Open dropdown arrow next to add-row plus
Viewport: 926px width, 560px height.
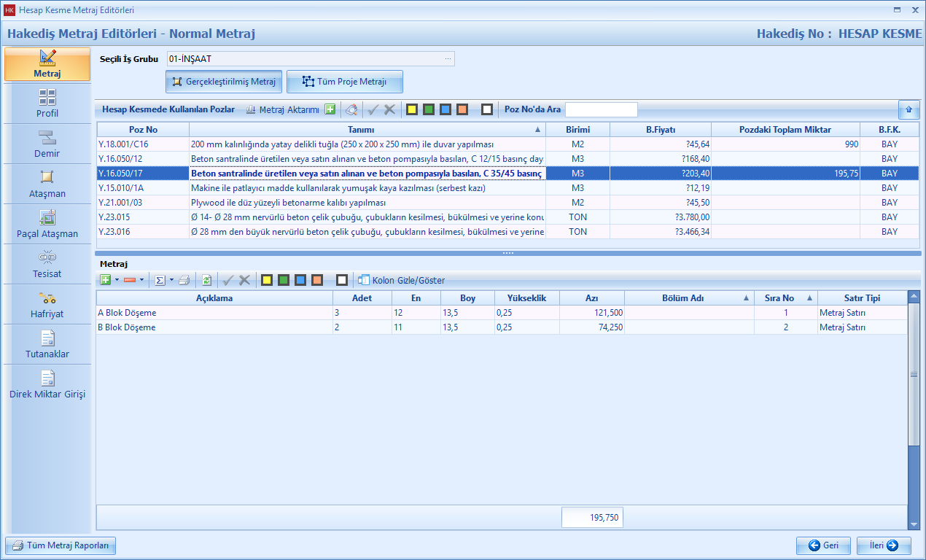click(x=117, y=280)
